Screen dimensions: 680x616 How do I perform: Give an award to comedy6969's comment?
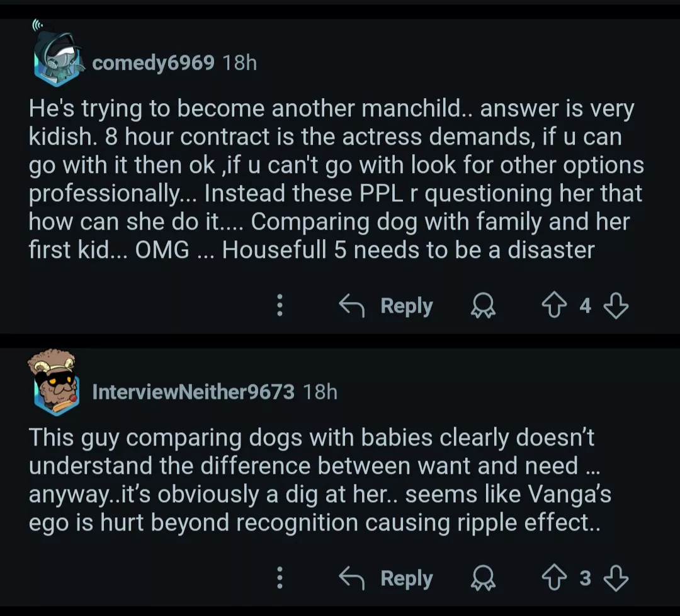coord(484,306)
